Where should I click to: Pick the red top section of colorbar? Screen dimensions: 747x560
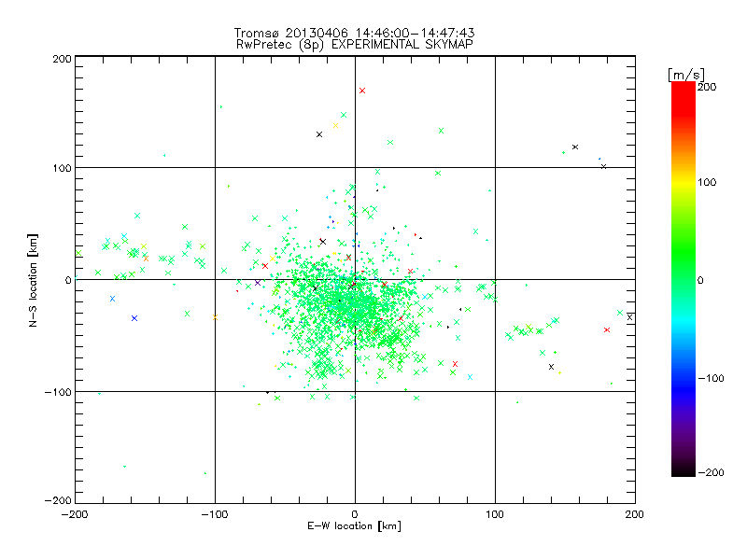click(x=684, y=98)
